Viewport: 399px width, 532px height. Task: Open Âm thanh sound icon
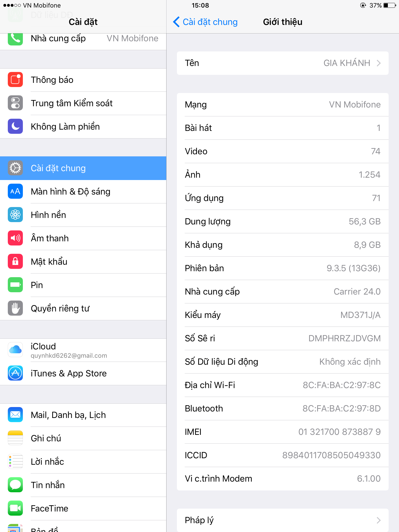[x=15, y=238]
